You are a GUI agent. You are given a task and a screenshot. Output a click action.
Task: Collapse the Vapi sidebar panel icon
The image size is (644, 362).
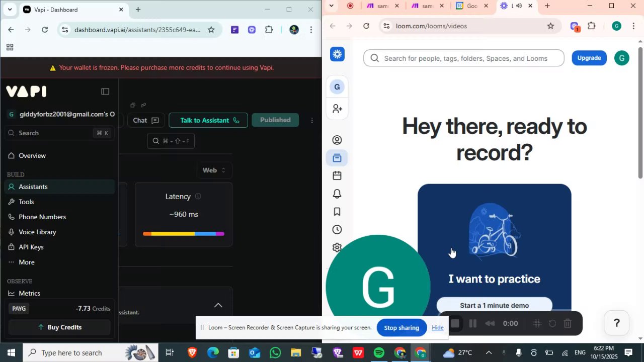coord(105,92)
